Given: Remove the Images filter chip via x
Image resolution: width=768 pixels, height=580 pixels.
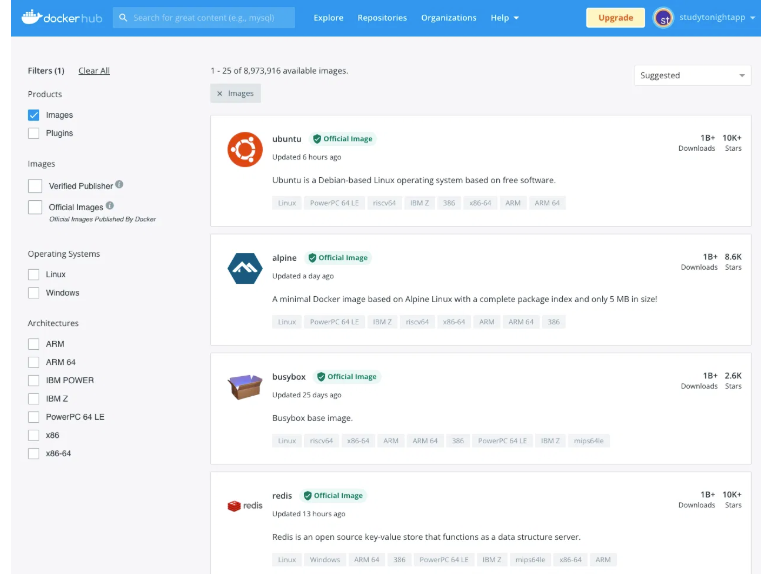Looking at the screenshot, I should (x=220, y=93).
